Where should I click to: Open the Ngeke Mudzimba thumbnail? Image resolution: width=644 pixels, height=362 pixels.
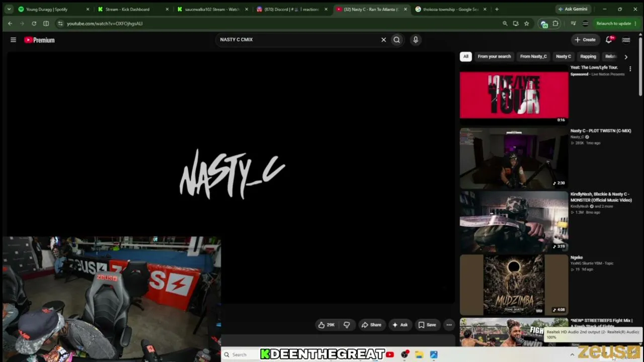(514, 285)
